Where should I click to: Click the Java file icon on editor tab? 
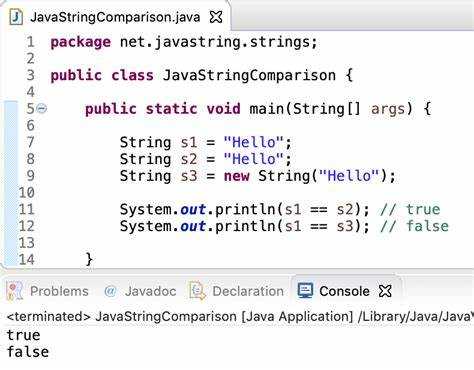pyautogui.click(x=16, y=17)
